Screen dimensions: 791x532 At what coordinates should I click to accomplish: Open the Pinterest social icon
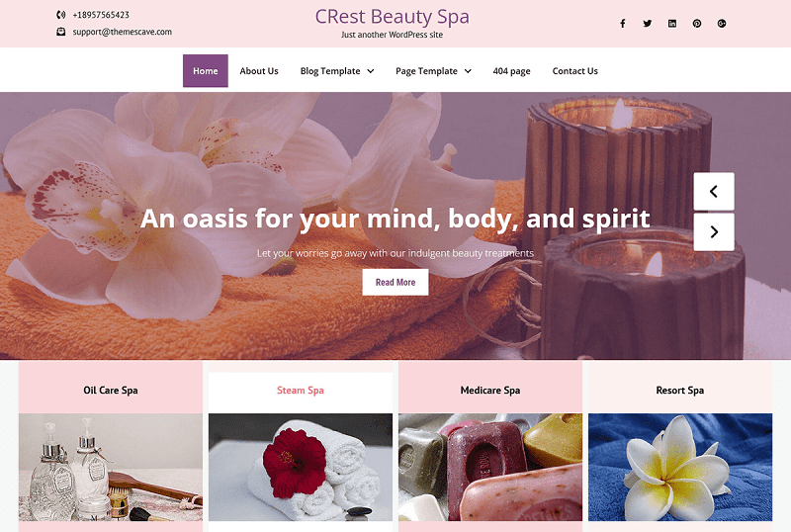pyautogui.click(x=697, y=23)
